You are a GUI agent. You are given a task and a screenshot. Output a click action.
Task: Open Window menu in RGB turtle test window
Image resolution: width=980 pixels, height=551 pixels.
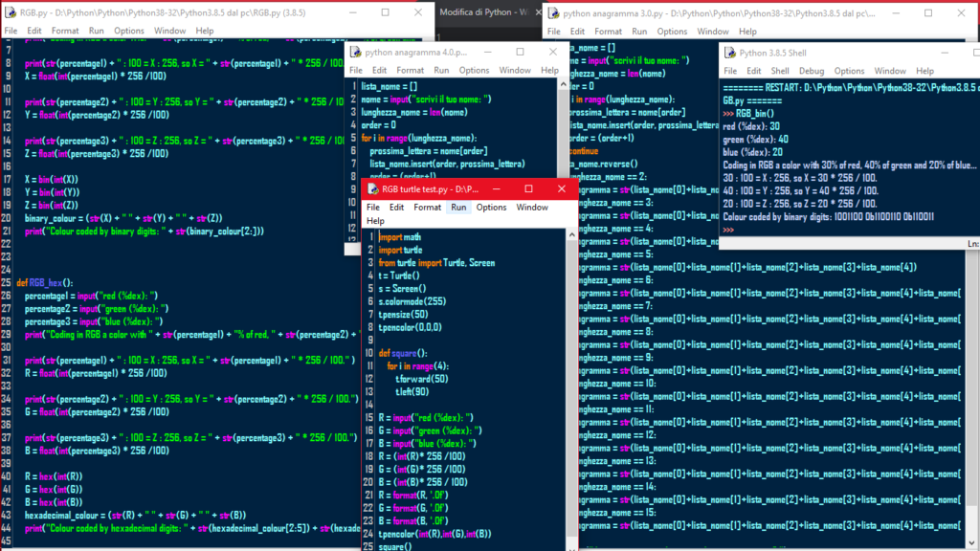click(532, 208)
